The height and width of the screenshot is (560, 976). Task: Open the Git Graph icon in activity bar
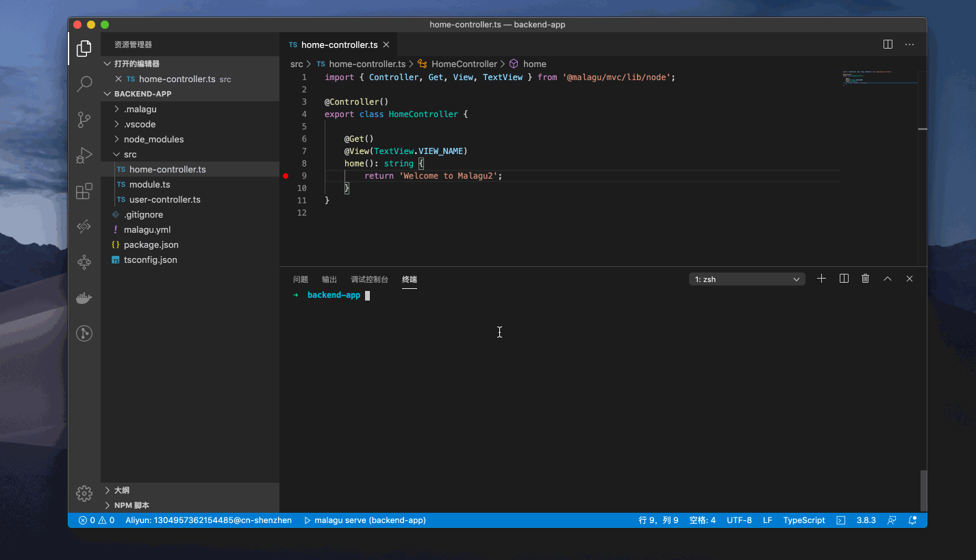[84, 333]
